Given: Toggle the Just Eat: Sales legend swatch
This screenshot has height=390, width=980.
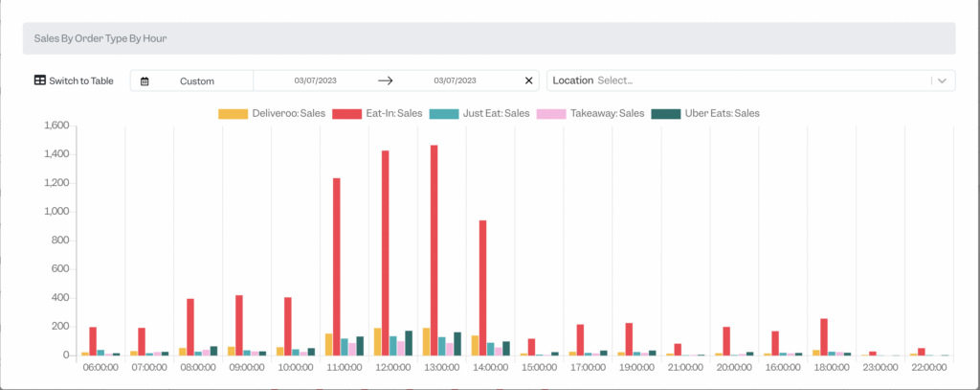Looking at the screenshot, I should [x=444, y=114].
